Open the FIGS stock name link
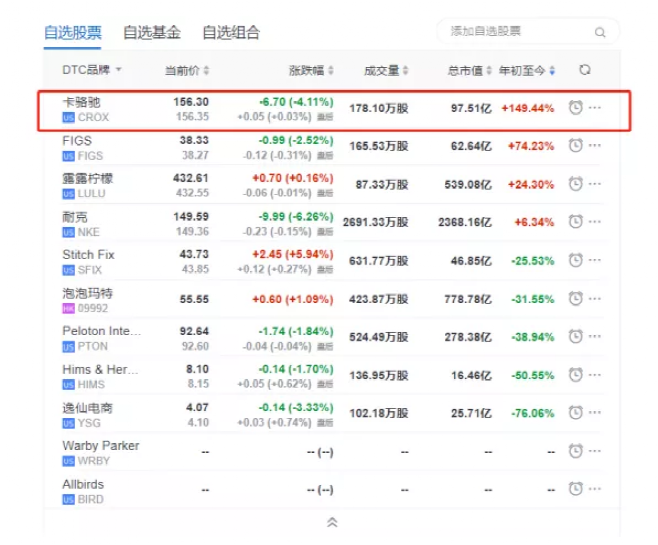Screen dimensions: 658x545 click(77, 141)
